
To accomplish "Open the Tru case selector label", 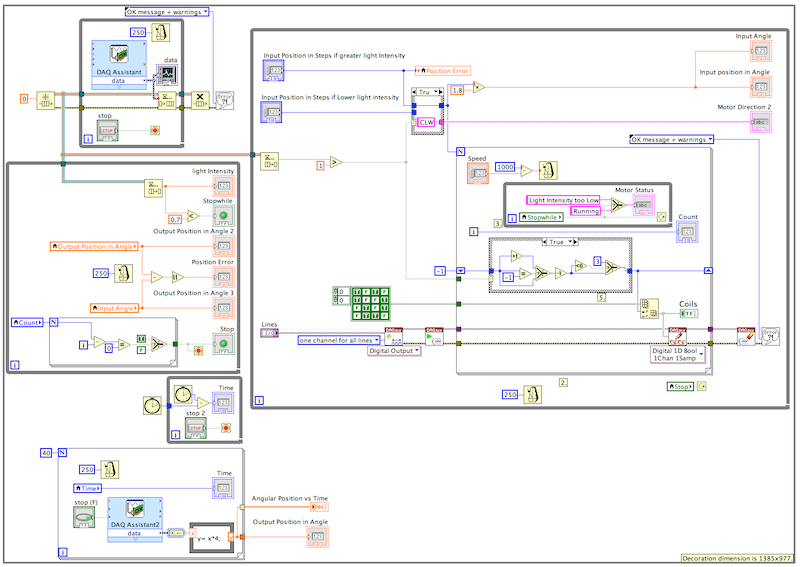I will 428,92.
